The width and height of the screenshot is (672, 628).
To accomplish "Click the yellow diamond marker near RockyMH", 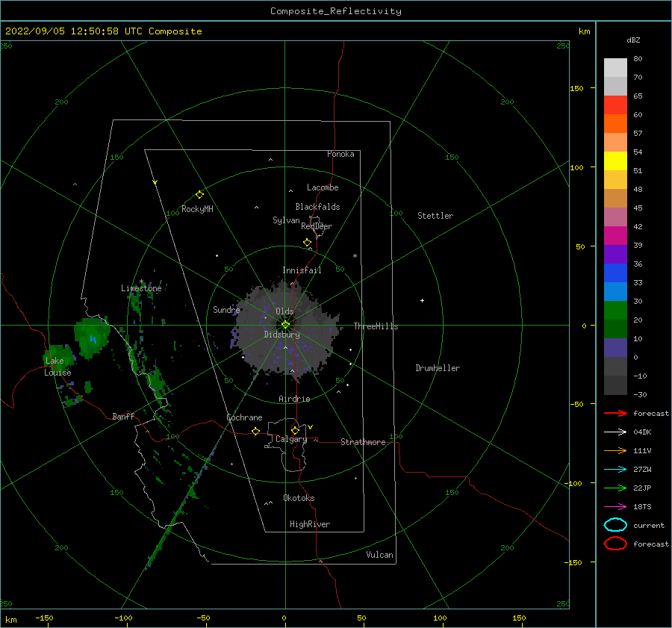I will pos(199,195).
